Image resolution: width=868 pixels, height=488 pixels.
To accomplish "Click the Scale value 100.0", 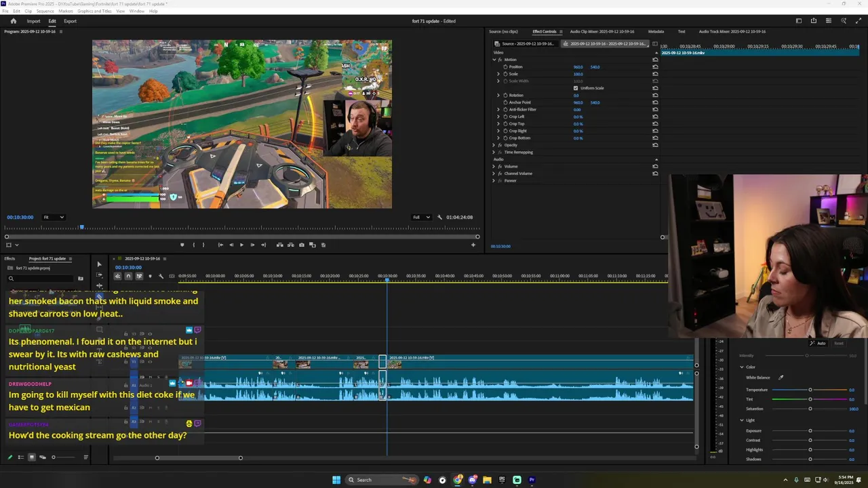I will (578, 74).
